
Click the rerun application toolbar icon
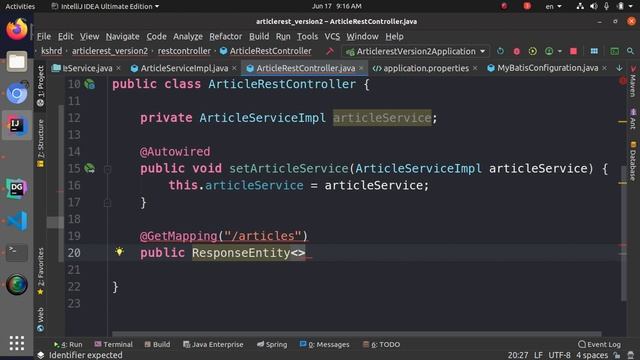point(500,51)
